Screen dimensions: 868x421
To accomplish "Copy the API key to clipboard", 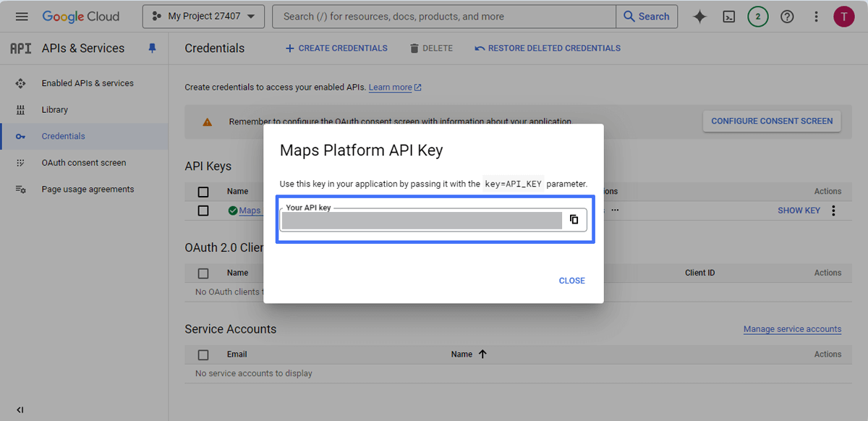I will click(574, 220).
